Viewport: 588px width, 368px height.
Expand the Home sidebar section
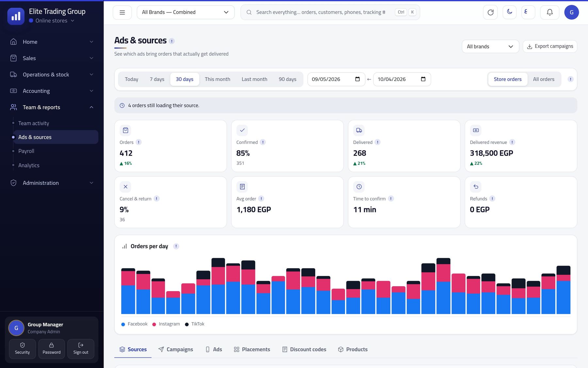tap(52, 42)
